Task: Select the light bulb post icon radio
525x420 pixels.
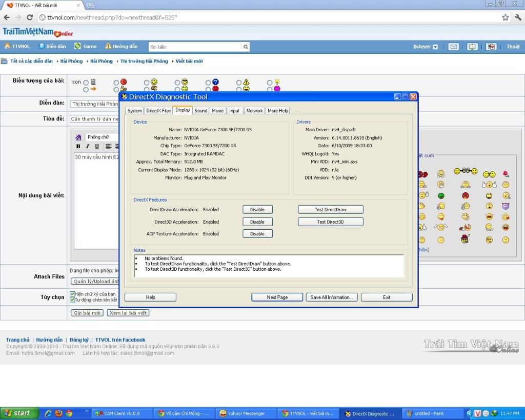Action: point(270,83)
